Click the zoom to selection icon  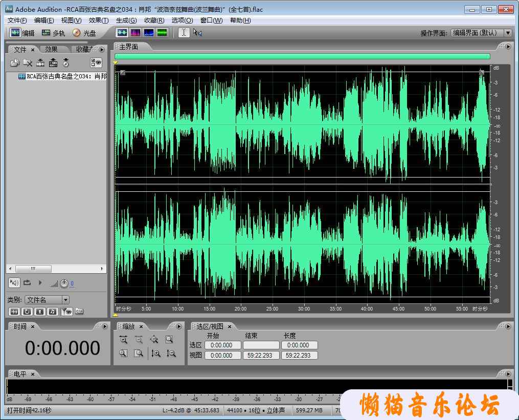tap(169, 340)
